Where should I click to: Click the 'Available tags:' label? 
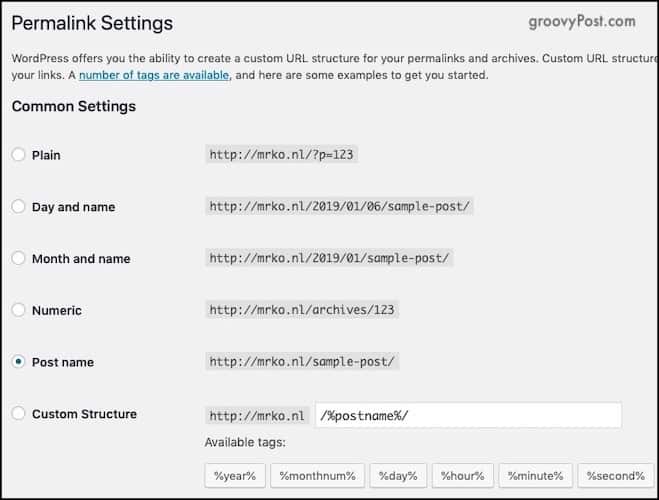(245, 442)
